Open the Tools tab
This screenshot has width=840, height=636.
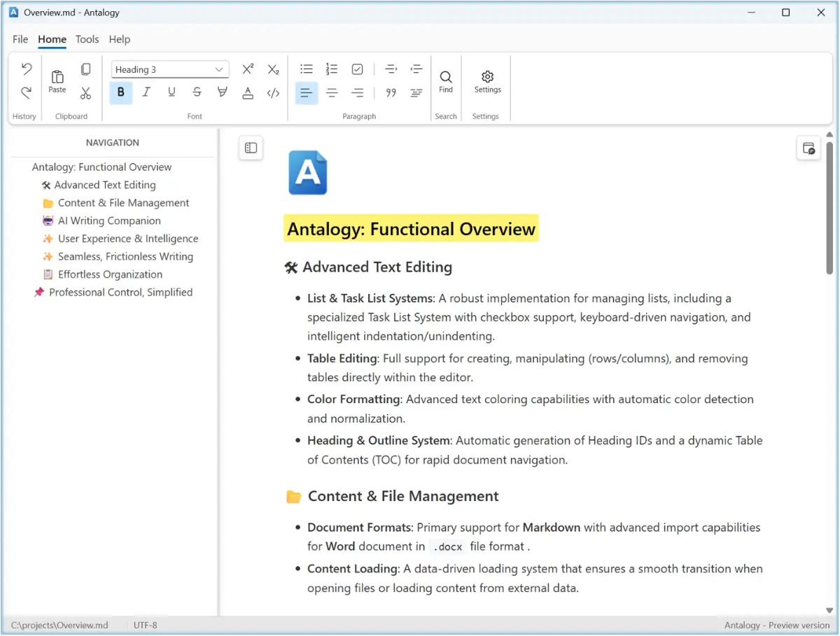87,39
